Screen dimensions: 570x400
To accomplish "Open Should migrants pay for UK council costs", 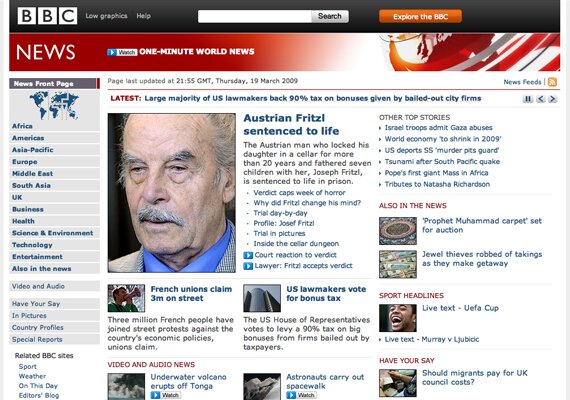I will click(475, 377).
